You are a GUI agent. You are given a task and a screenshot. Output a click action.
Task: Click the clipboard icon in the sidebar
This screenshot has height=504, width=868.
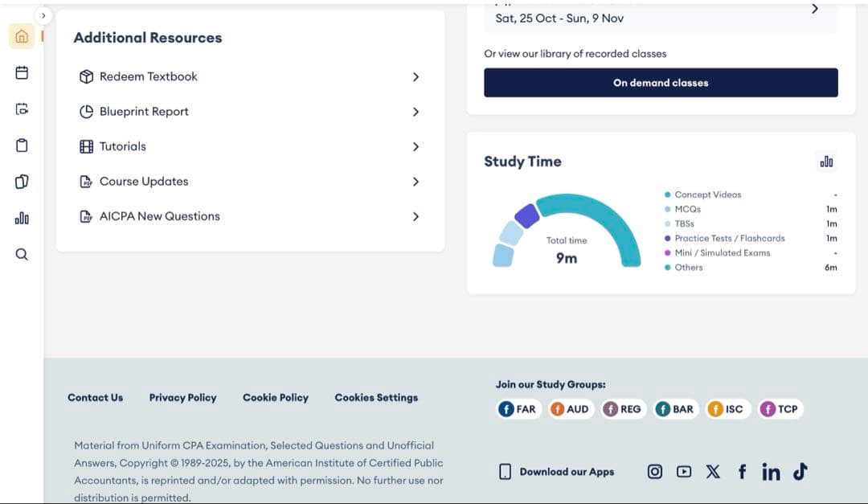(x=22, y=145)
